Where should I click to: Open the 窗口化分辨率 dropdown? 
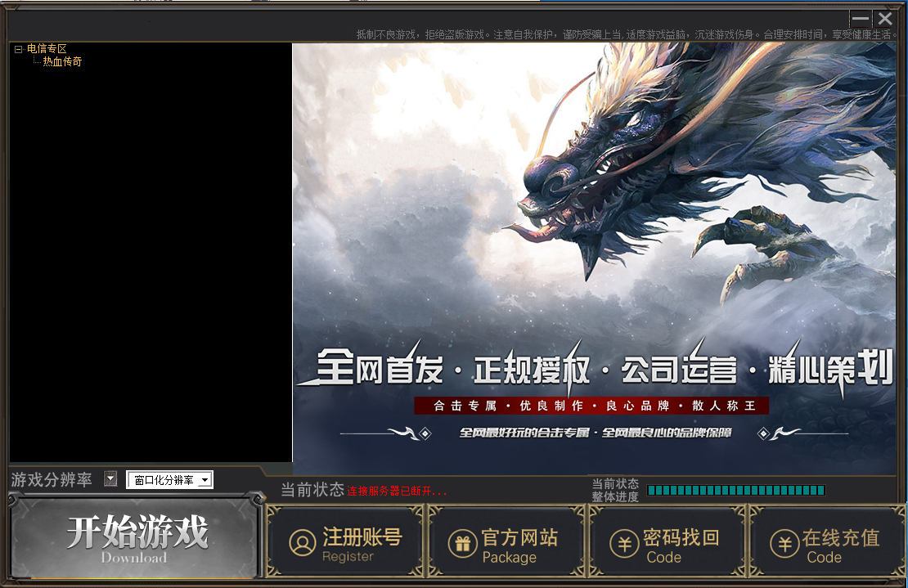[x=169, y=480]
